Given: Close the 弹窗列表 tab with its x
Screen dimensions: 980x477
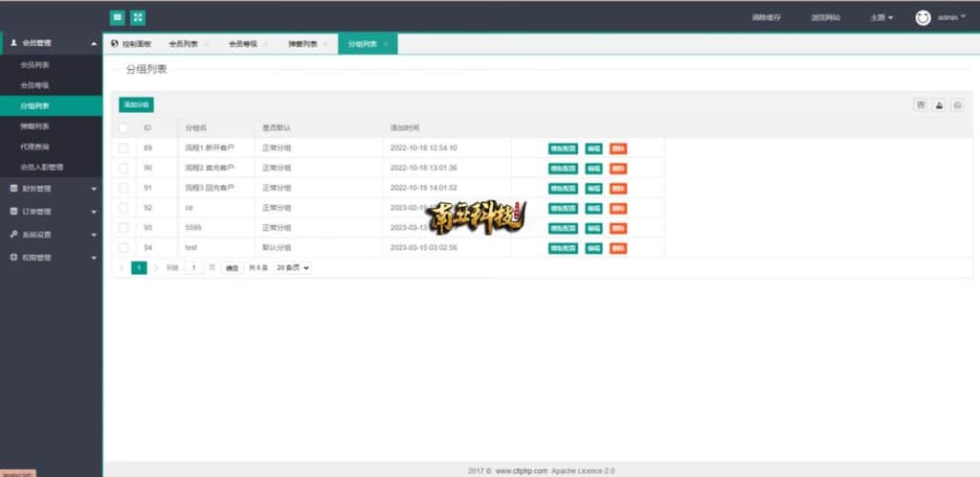Looking at the screenshot, I should click(x=325, y=44).
